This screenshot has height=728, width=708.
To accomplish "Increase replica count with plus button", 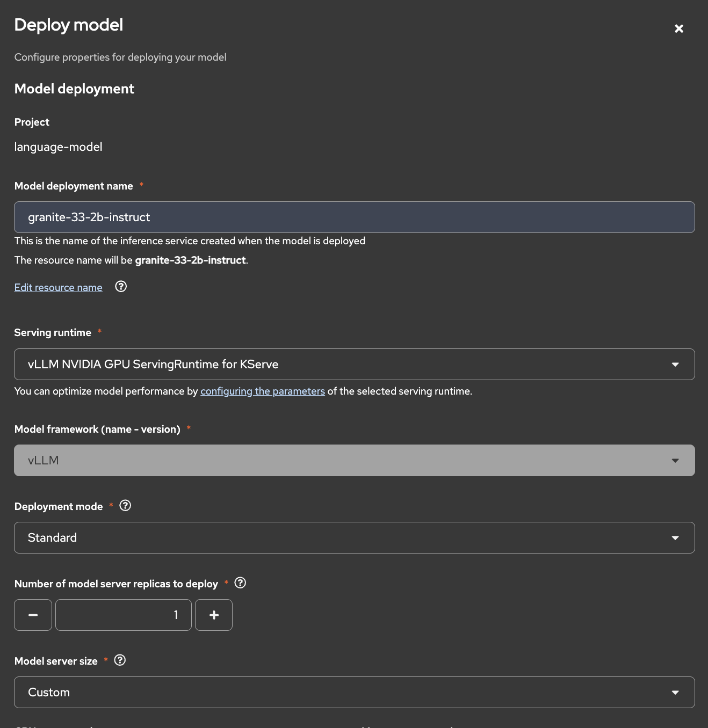I will 214,615.
